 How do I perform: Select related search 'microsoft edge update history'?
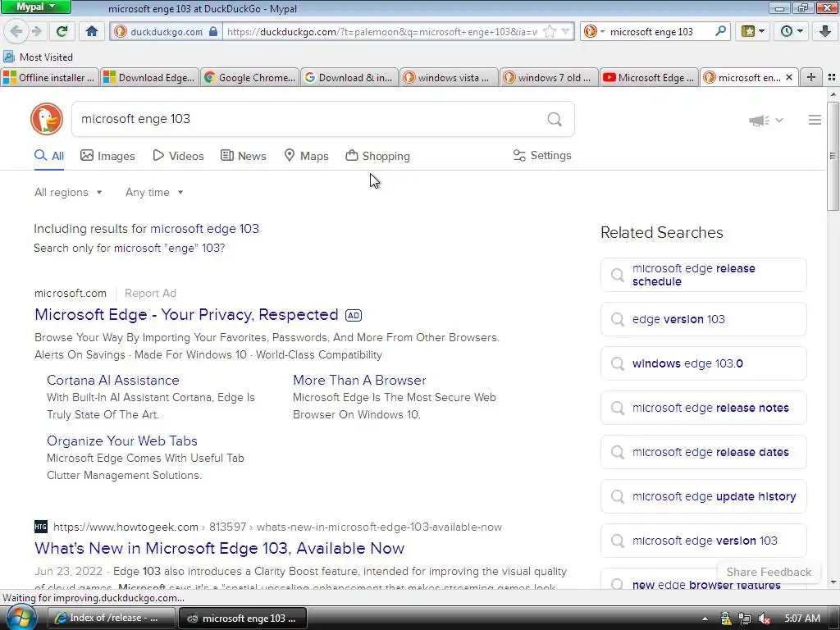[x=703, y=496]
